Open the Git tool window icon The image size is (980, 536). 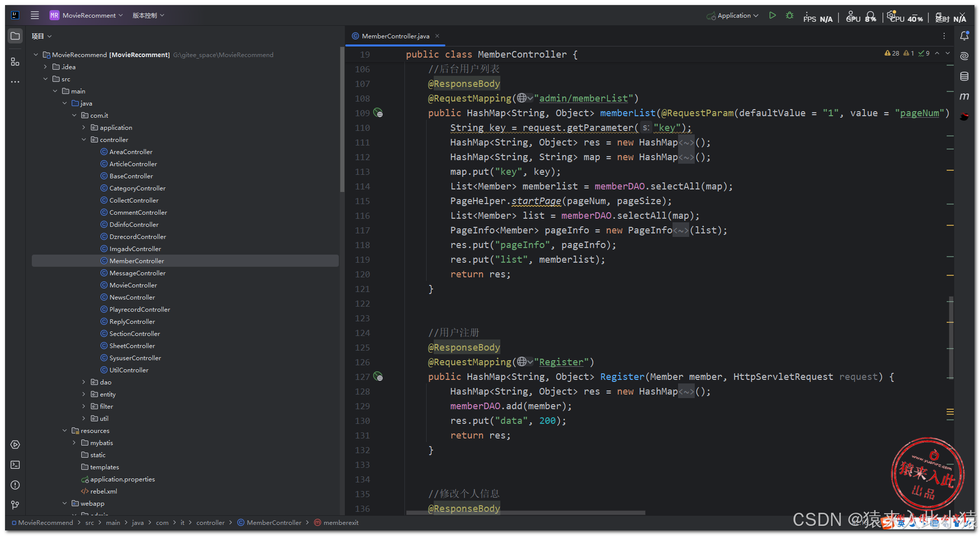(x=15, y=505)
